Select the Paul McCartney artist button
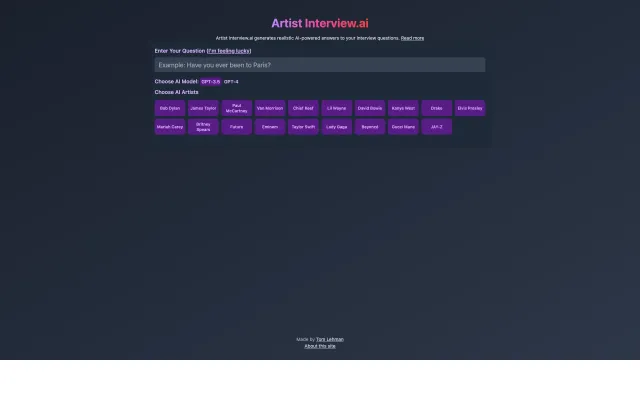Viewport: 640px width, 400px height. pos(237,108)
